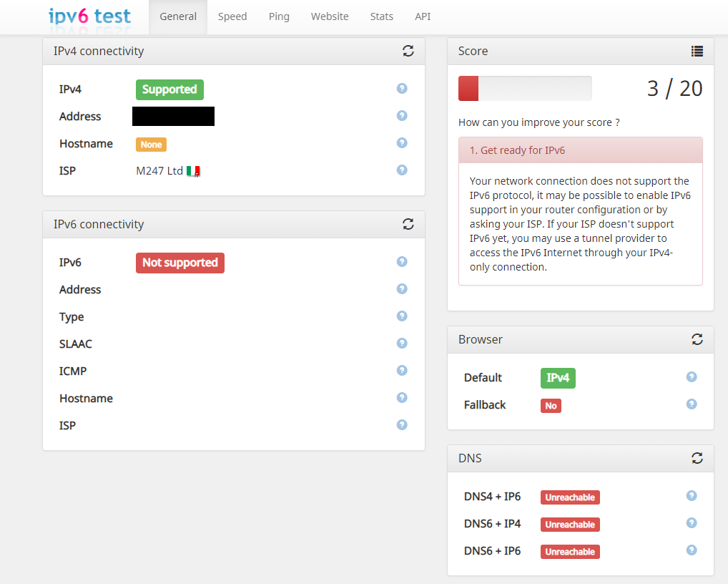Screen dimensions: 728x584
Task: Open the API tab
Action: pos(423,16)
